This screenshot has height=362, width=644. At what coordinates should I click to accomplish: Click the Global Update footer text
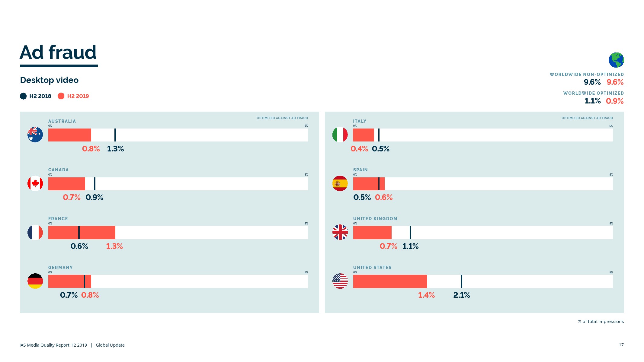coord(110,345)
